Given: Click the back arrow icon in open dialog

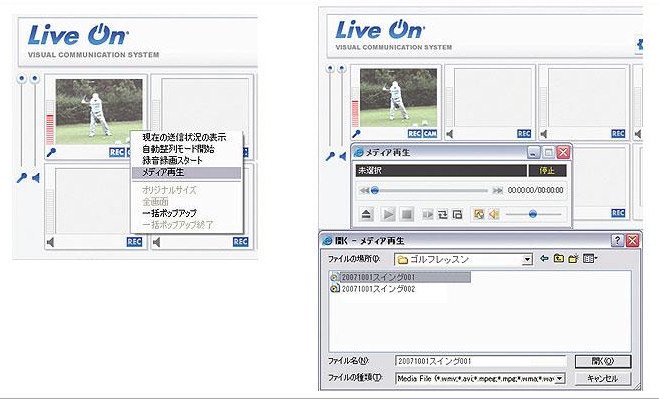Looking at the screenshot, I should pos(544,259).
